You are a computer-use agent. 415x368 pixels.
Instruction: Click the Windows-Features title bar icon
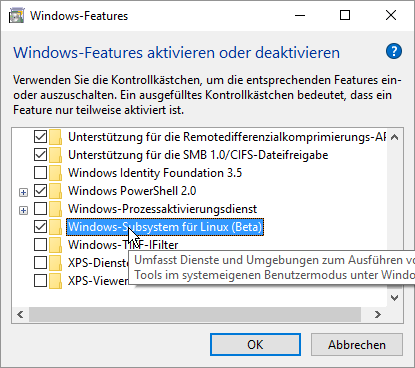(16, 16)
